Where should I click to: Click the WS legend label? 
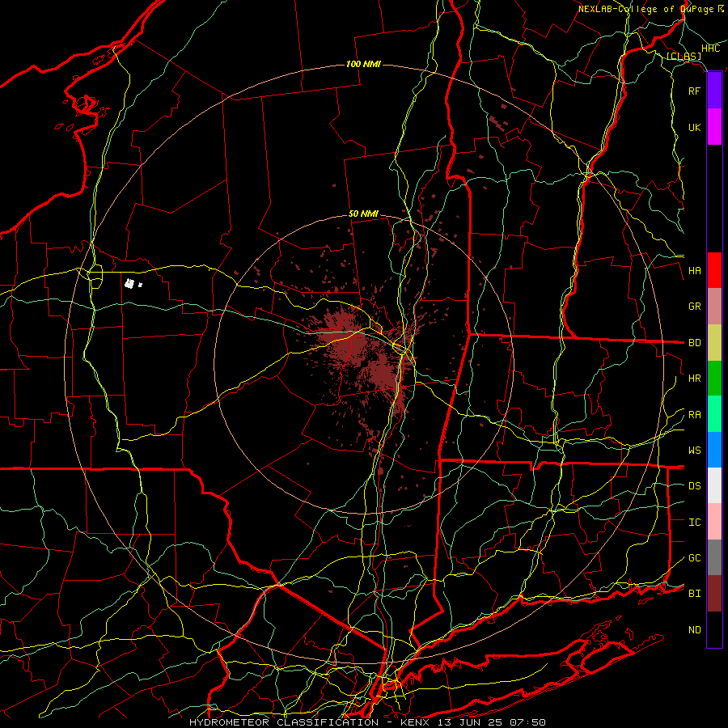[694, 451]
